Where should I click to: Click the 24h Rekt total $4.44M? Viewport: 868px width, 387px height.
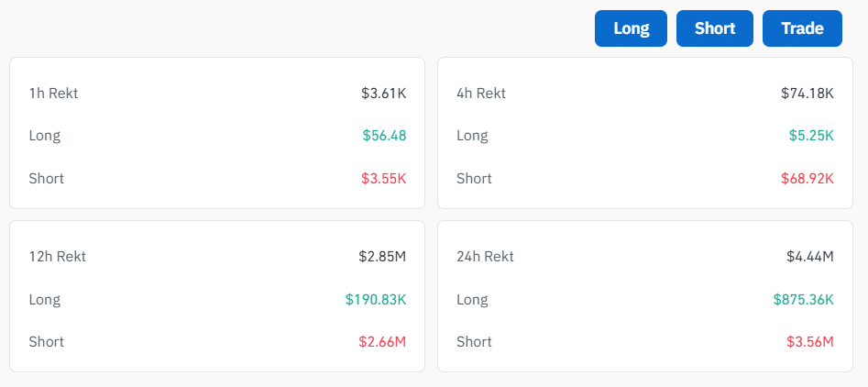tap(810, 256)
